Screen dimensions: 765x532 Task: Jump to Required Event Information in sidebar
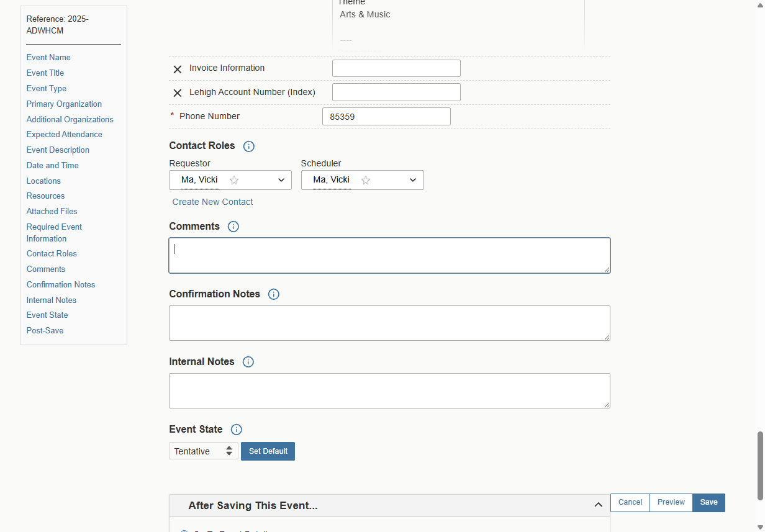54,233
